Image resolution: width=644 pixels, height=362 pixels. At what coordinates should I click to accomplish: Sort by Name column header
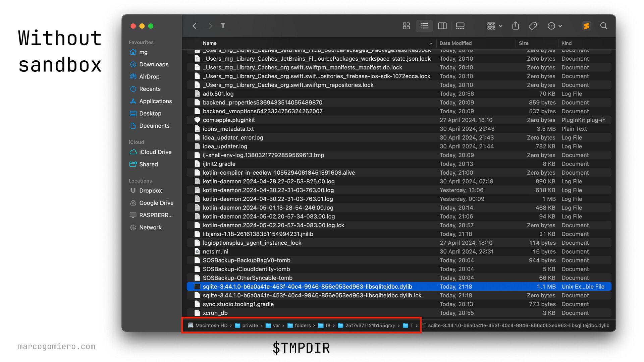(x=210, y=43)
